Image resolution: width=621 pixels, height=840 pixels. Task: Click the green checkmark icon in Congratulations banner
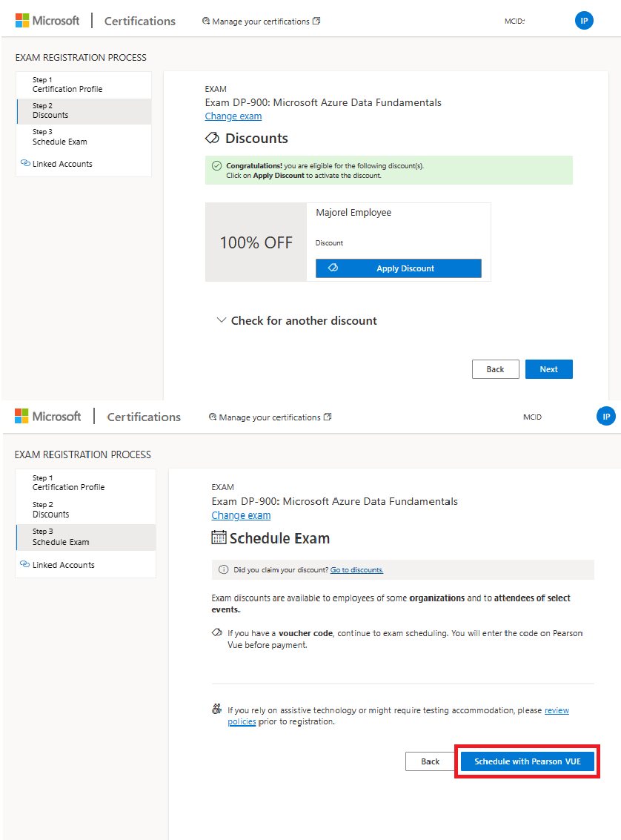click(217, 166)
